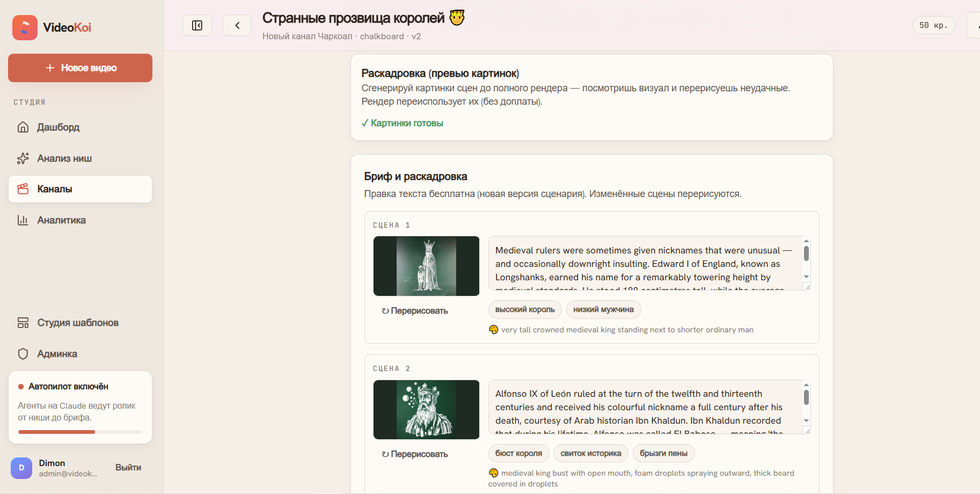
Task: Click Выйти to log out
Action: pos(128,468)
